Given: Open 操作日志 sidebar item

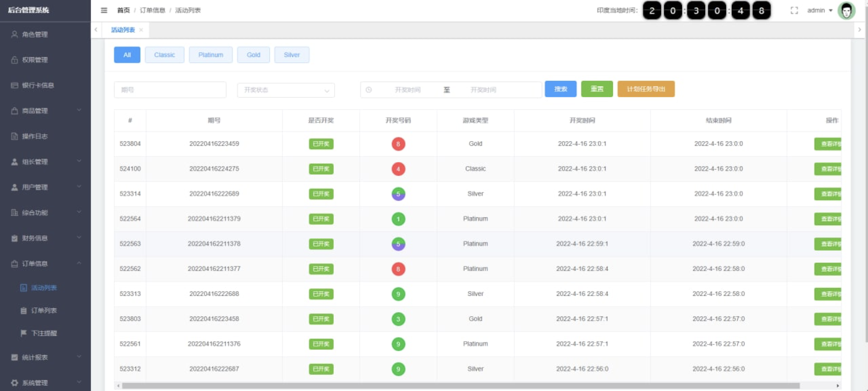Looking at the screenshot, I should click(x=35, y=136).
